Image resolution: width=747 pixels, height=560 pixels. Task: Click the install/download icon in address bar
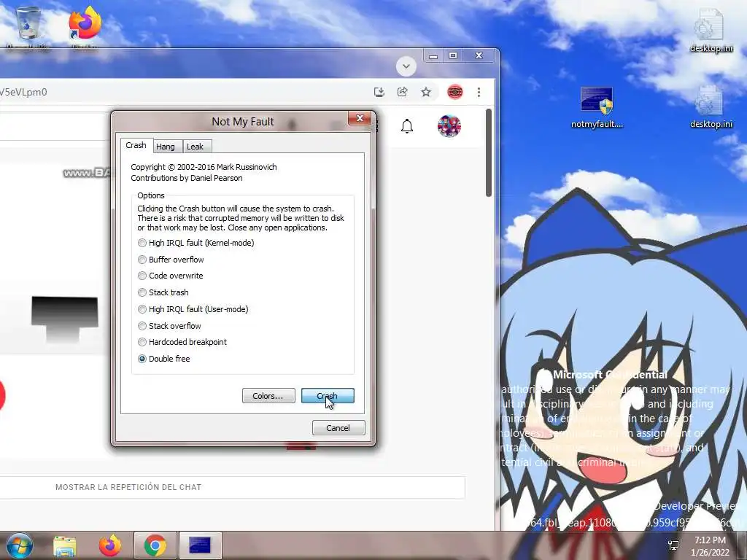379,92
